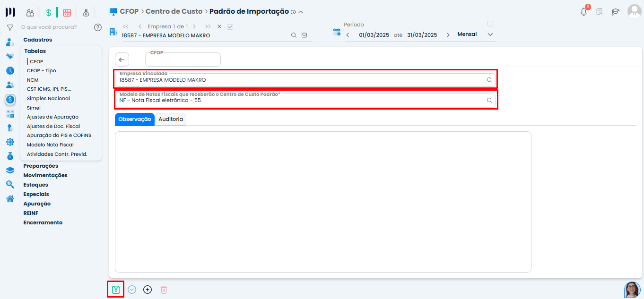
Task: Open Simples Nacional table entry
Action: click(x=48, y=98)
